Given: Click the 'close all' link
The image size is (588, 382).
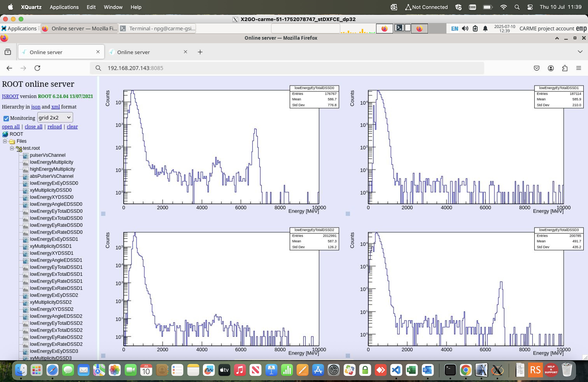Looking at the screenshot, I should (33, 126).
